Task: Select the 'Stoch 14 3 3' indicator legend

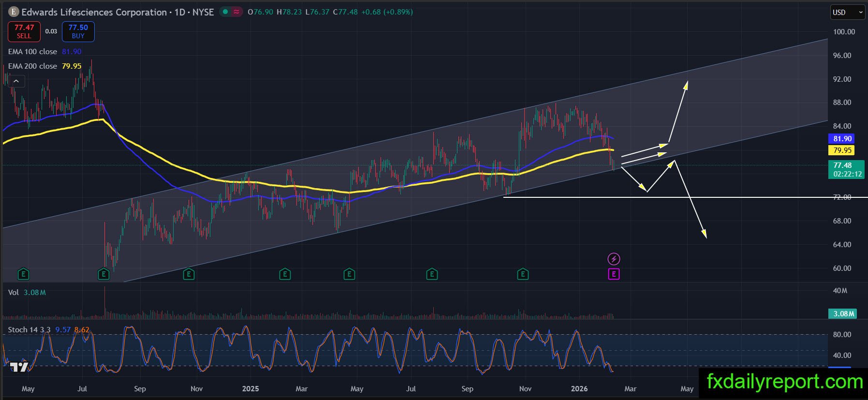Action: pos(29,330)
